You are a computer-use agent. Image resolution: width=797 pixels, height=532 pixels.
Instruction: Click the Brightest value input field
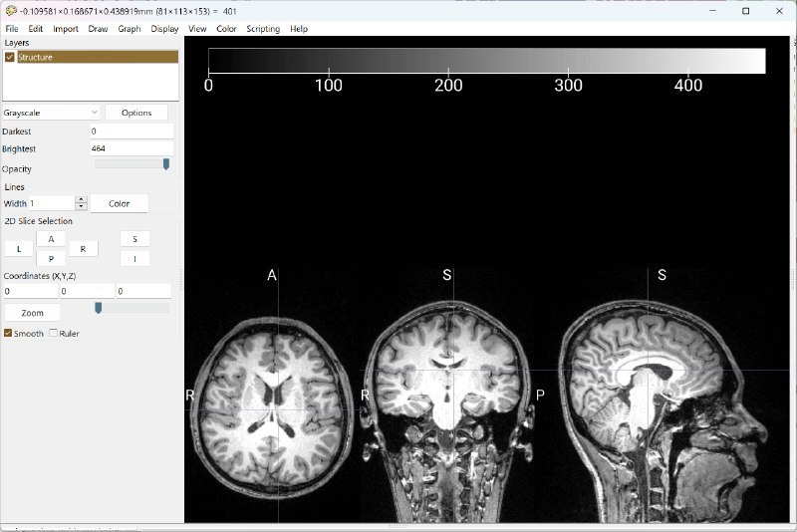pos(131,148)
